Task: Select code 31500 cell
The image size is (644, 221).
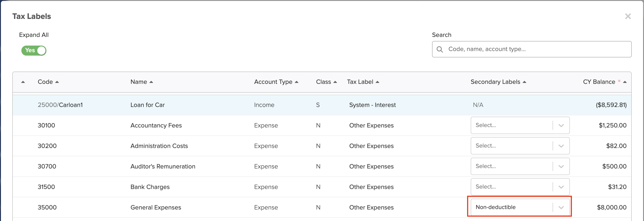Action: [46, 187]
